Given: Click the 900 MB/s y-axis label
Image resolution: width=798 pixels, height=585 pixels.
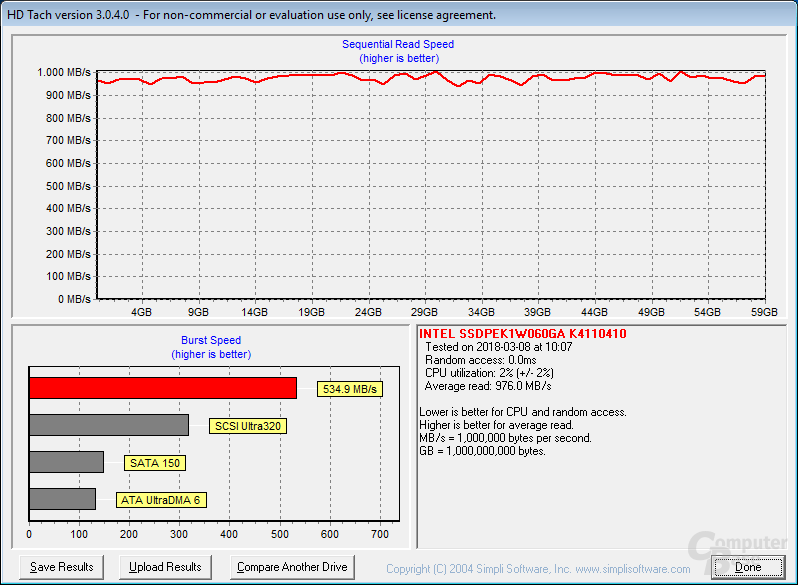Looking at the screenshot, I should pos(68,95).
